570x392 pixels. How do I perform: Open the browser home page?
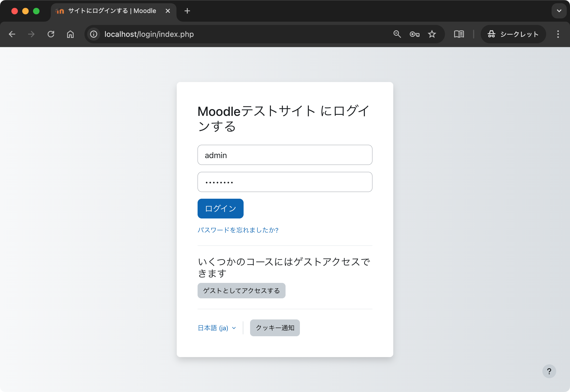pos(70,34)
